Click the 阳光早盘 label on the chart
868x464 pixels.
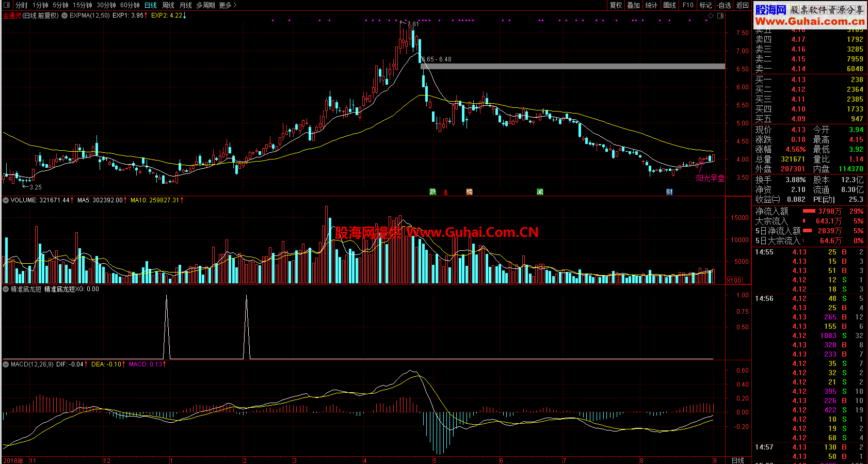[x=710, y=178]
